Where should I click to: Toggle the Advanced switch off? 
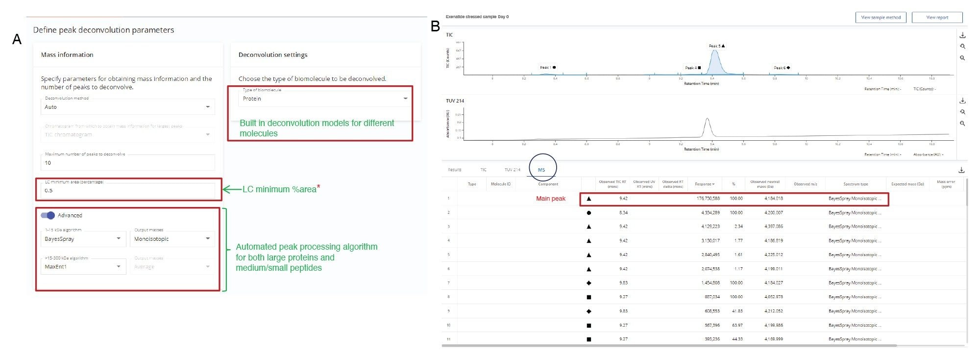[x=48, y=215]
